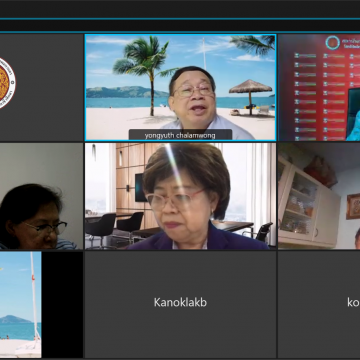Click the dark title bar at top
This screenshot has height=360, width=360.
(x=180, y=9)
